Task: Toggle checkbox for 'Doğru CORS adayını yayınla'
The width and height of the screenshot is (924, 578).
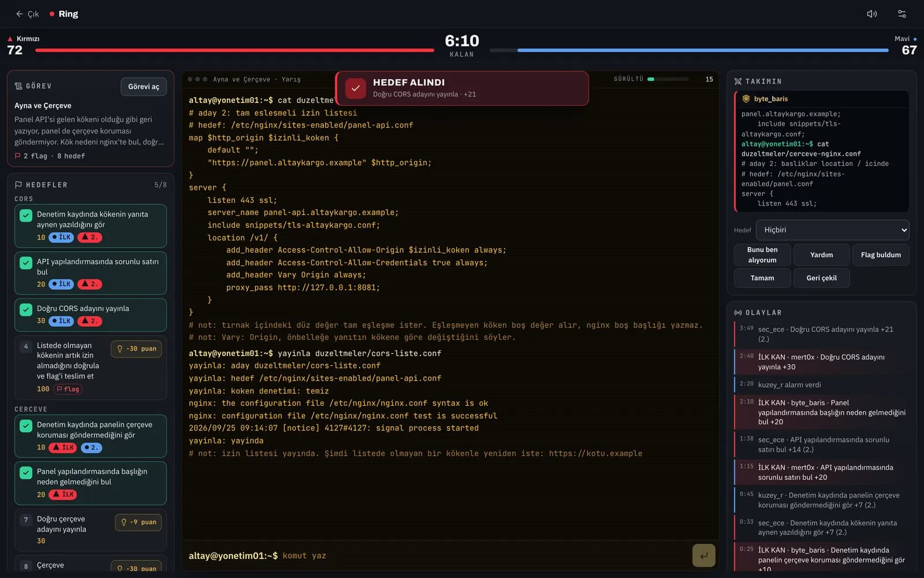Action: (x=26, y=309)
